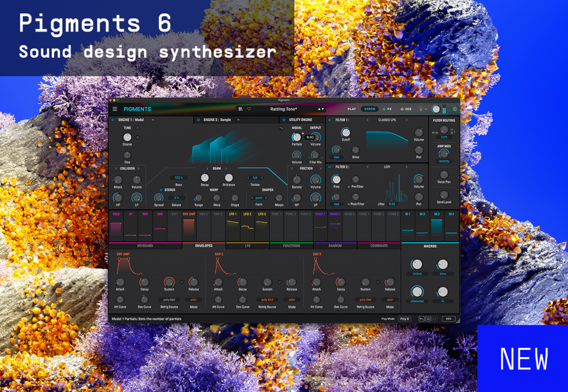Select the LFO 1 modulation source slot

(x=233, y=225)
